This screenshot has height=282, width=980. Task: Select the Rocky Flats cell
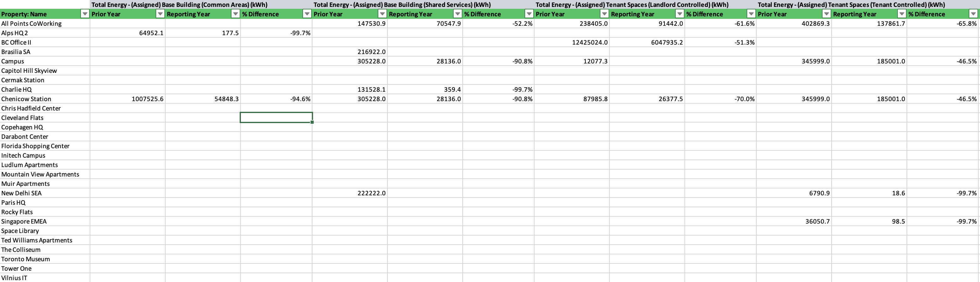[45, 212]
